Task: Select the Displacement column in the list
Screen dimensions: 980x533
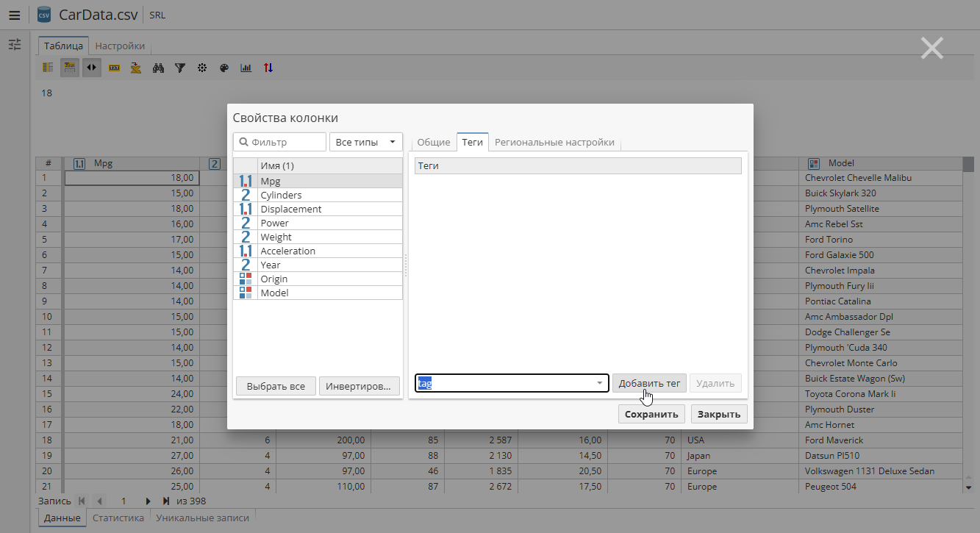Action: tap(291, 209)
